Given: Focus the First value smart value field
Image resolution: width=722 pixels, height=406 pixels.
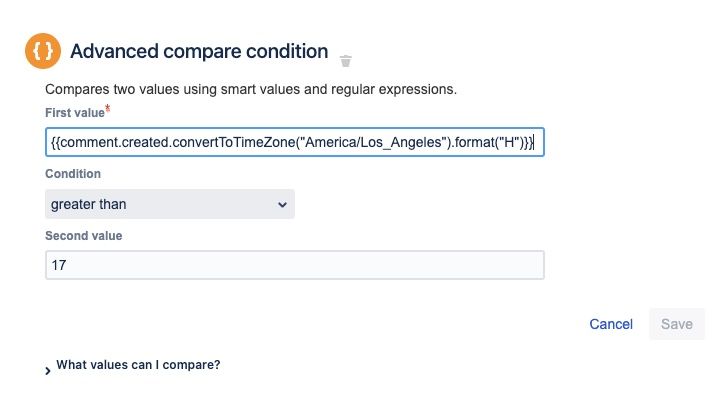Looking at the screenshot, I should (x=294, y=142).
